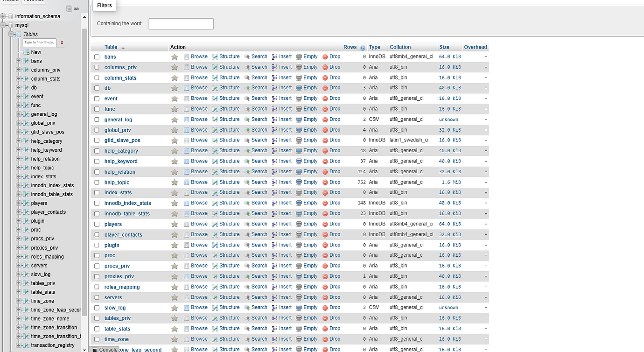
Task: Click the Browse link for general_log
Action: pyautogui.click(x=199, y=119)
